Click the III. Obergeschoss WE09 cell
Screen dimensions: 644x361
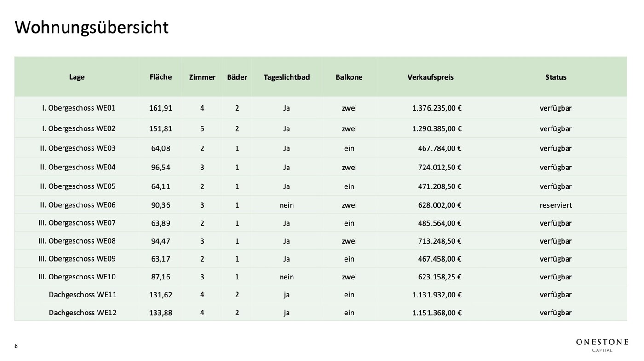coord(77,259)
